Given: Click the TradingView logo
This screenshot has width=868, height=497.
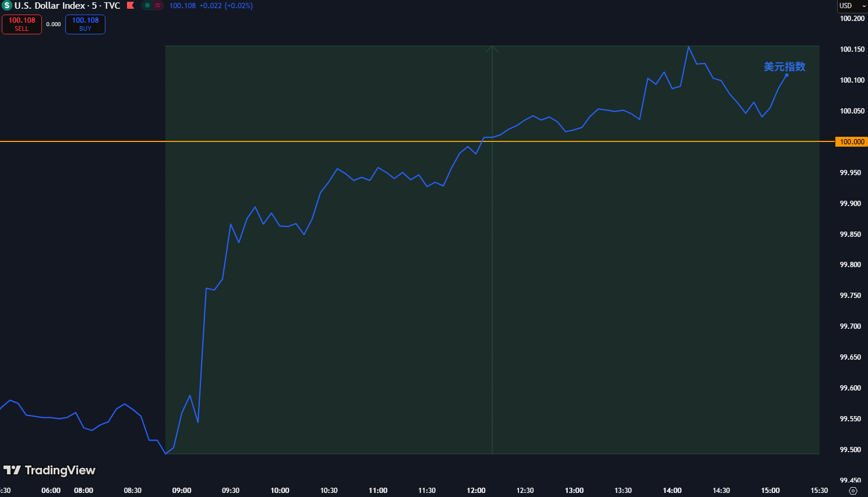Looking at the screenshot, I should point(50,470).
